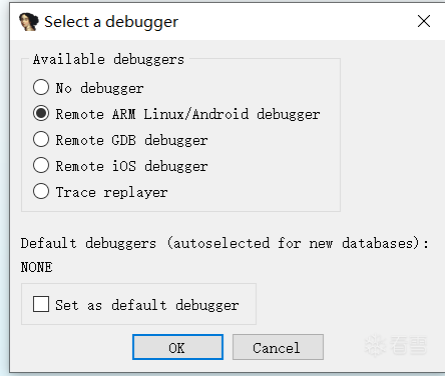
Task: Click the IDA portrait icon in title bar
Action: click(x=29, y=22)
